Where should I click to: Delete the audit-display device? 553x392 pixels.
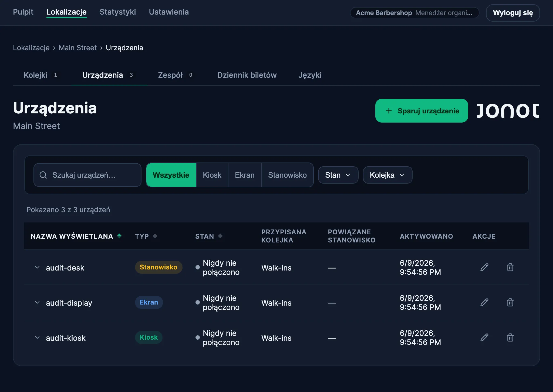[x=510, y=302]
